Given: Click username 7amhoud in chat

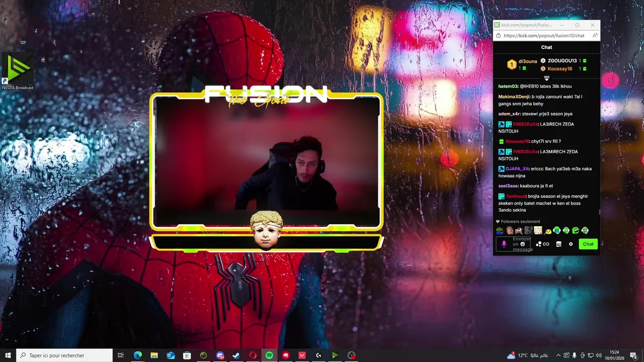Looking at the screenshot, I should 516,196.
